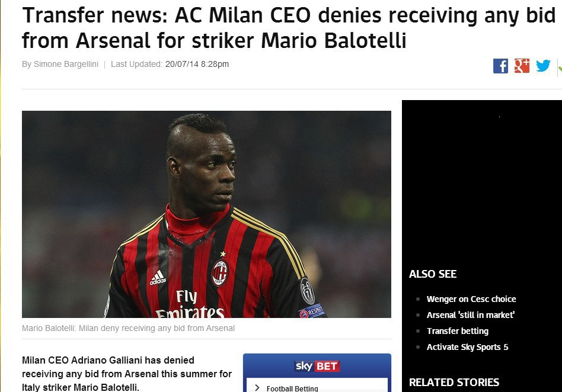
Task: Click the Mario Balotelli article photo
Action: coord(206,214)
